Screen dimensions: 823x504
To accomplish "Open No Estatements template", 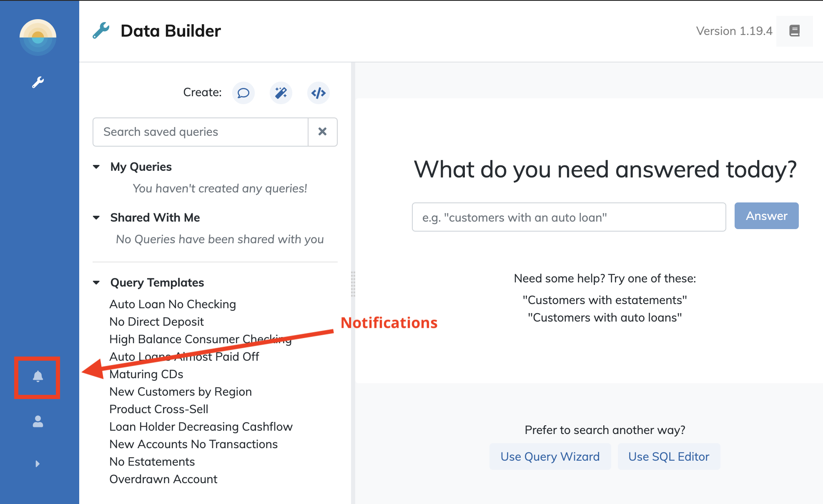I will coord(152,462).
